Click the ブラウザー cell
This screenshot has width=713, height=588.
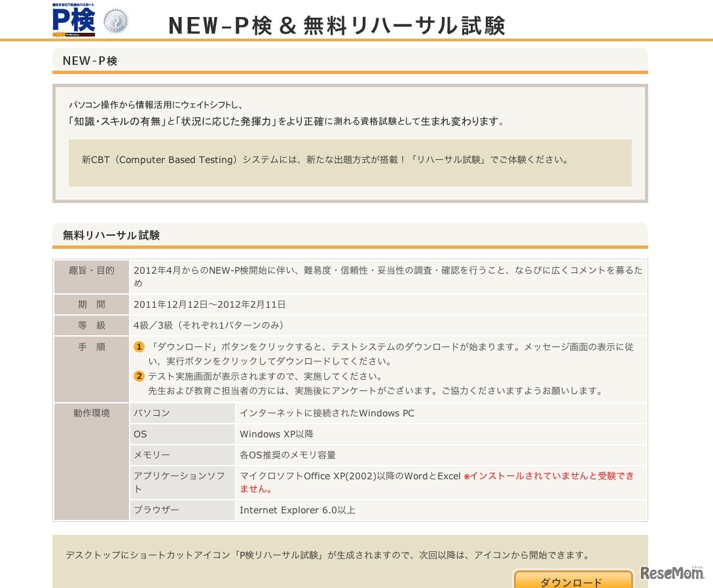(x=183, y=510)
